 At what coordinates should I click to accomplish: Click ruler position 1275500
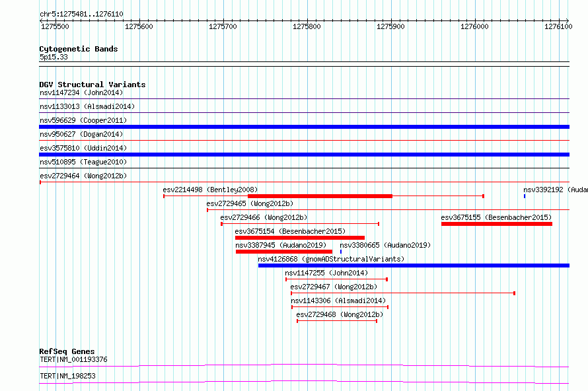[x=55, y=26]
